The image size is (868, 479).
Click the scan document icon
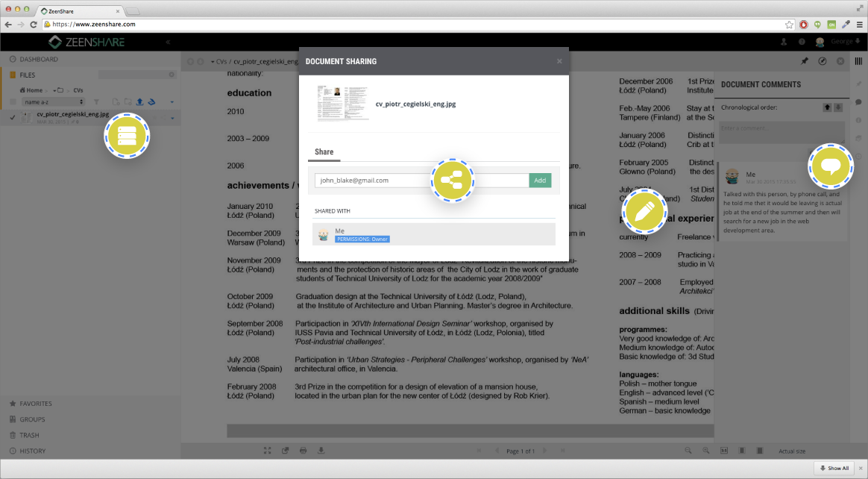click(151, 102)
